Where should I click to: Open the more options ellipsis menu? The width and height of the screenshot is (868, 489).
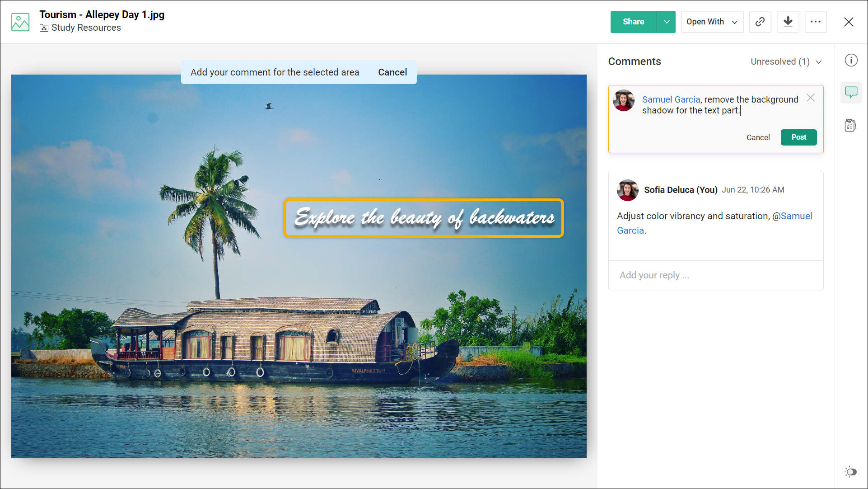click(x=816, y=22)
